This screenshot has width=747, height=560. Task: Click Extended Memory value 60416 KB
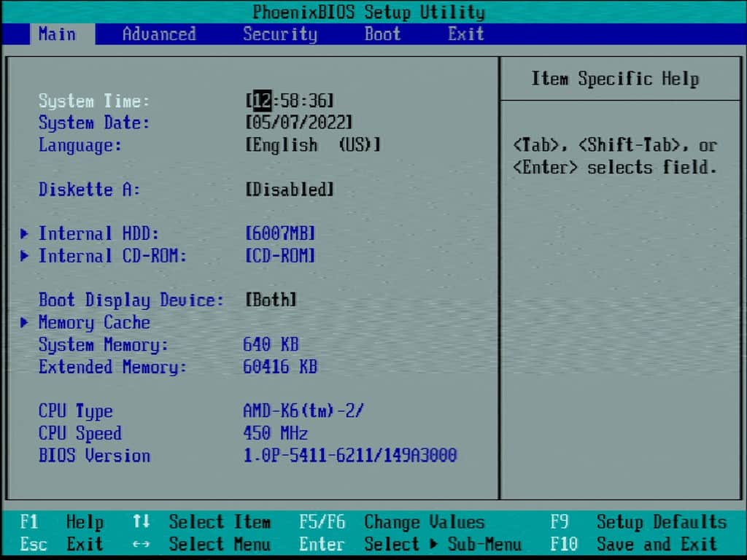click(280, 367)
